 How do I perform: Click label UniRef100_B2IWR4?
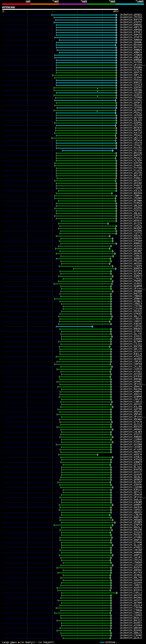pos(131,342)
